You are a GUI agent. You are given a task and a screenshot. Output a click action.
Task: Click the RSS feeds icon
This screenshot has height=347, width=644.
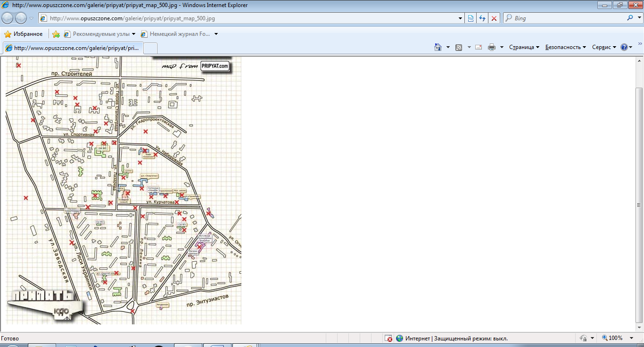(458, 47)
